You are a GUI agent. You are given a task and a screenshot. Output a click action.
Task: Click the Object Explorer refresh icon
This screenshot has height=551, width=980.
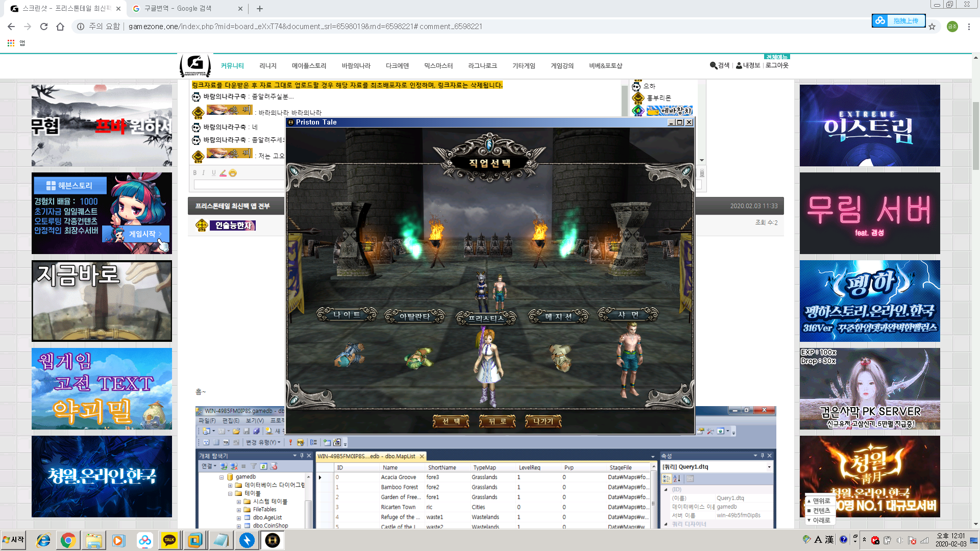263,466
